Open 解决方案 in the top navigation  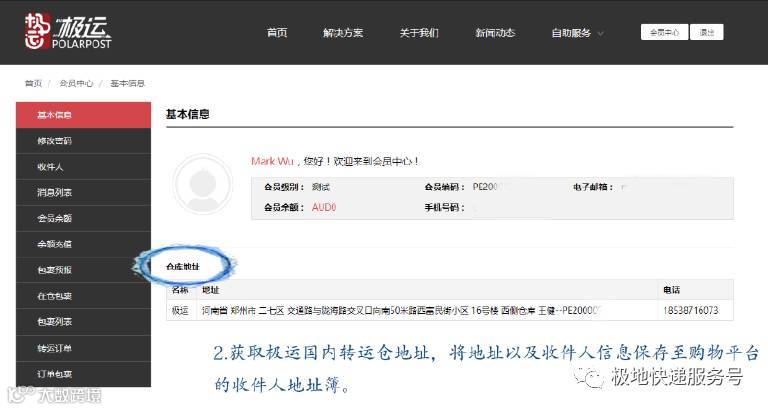343,33
